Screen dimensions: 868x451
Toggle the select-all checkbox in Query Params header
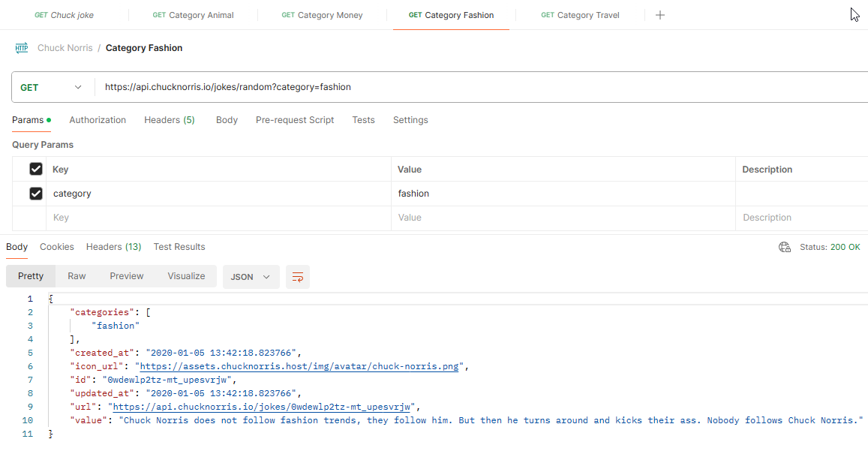point(36,169)
